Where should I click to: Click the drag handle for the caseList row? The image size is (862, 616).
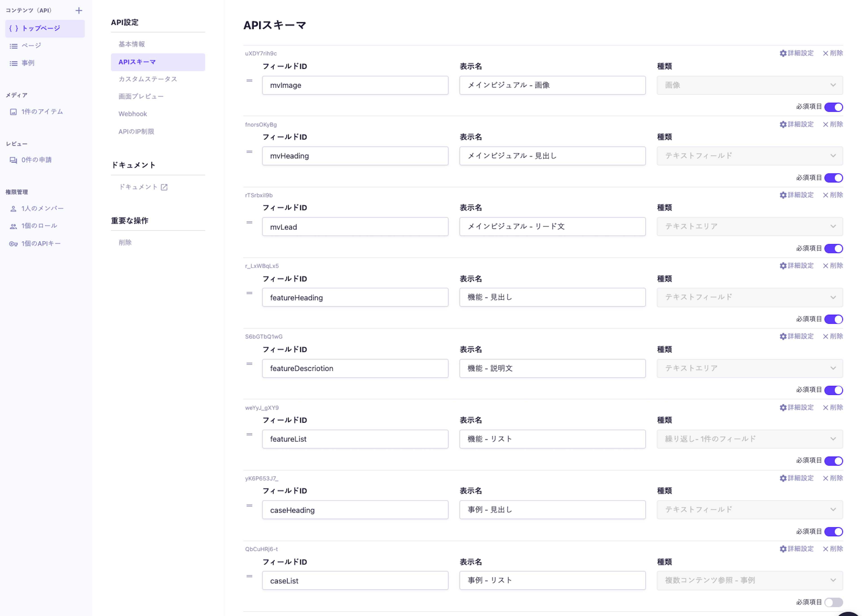click(249, 576)
